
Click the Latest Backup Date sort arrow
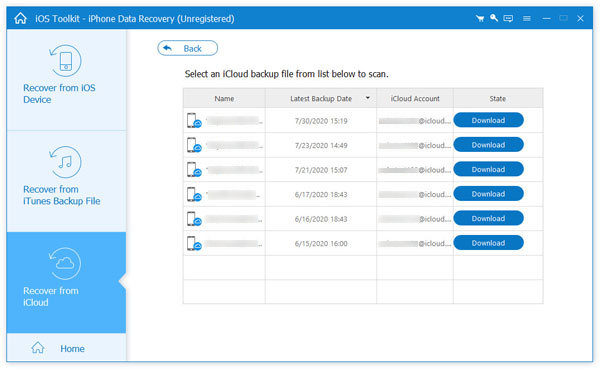[x=368, y=98]
